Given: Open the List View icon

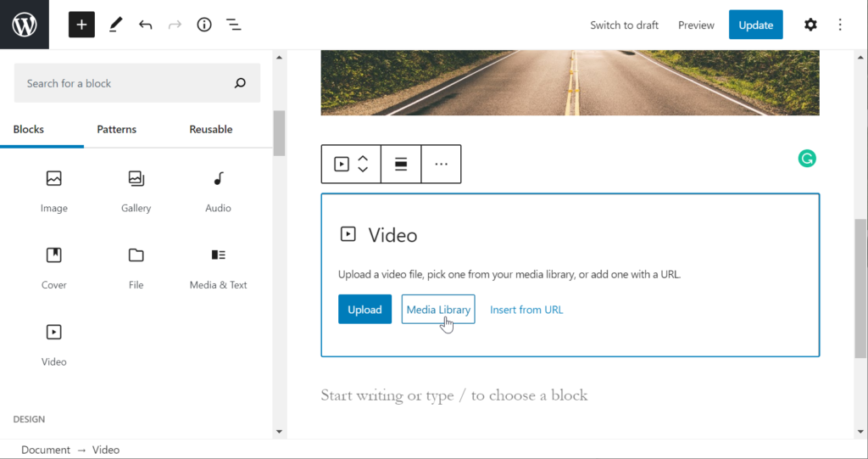Looking at the screenshot, I should (x=234, y=25).
